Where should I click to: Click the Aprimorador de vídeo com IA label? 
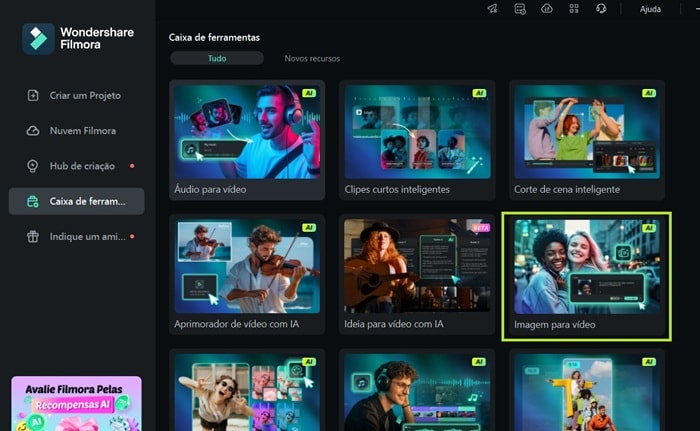(237, 324)
